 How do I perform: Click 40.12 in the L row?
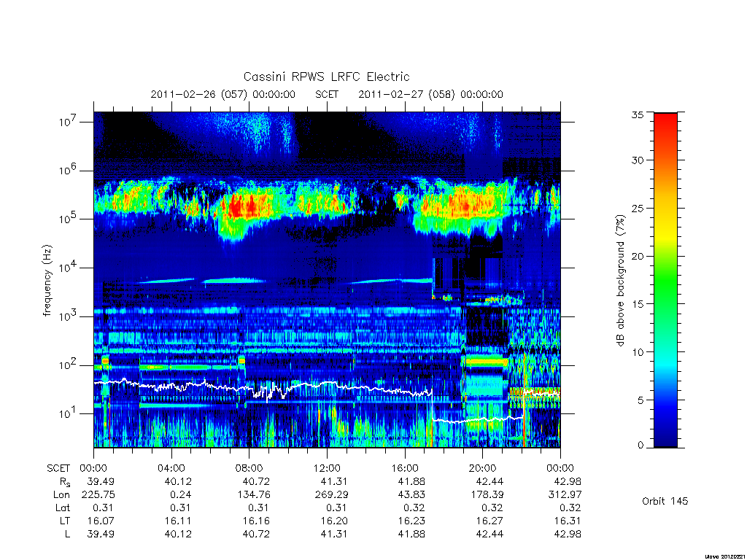178,534
